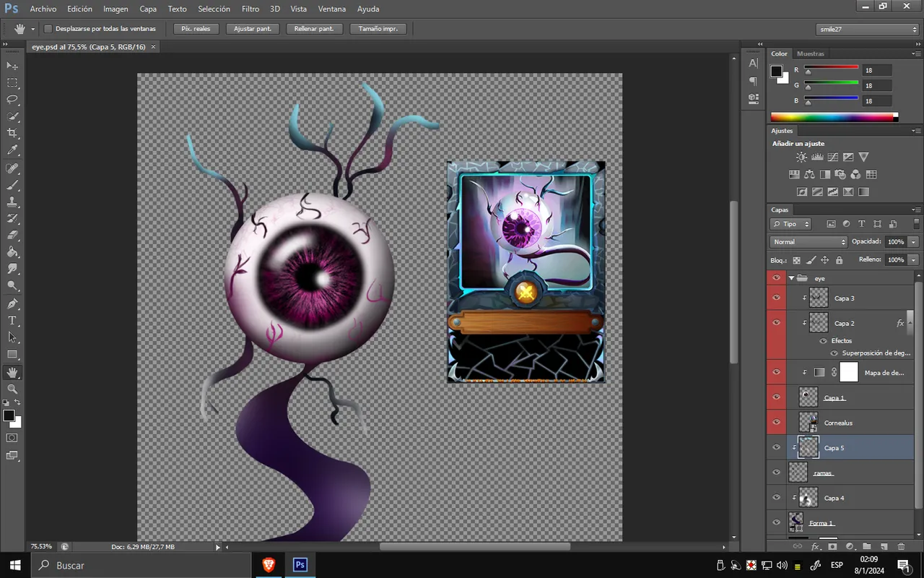Hide the Cornealus layer
Viewport: 924px width, 578px height.
click(777, 422)
